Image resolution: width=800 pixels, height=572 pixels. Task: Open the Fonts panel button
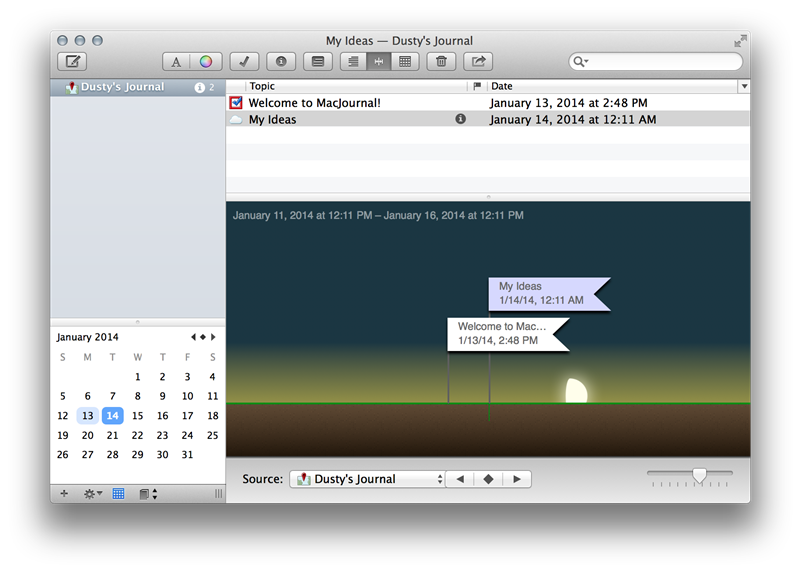point(176,62)
